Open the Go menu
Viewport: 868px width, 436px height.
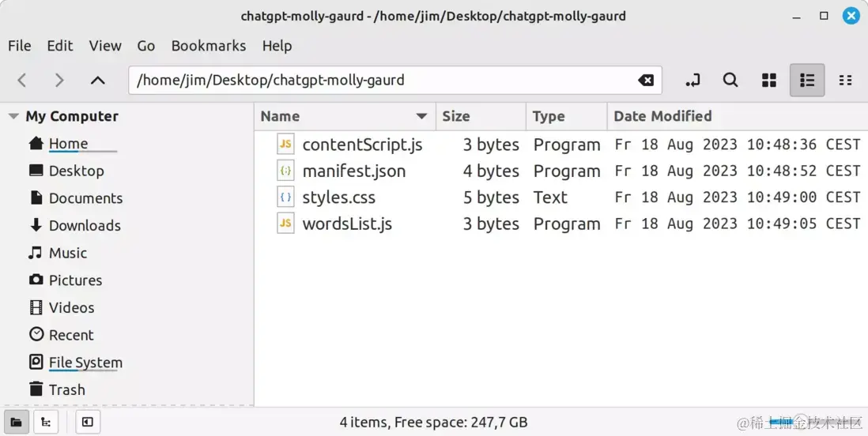tap(146, 46)
